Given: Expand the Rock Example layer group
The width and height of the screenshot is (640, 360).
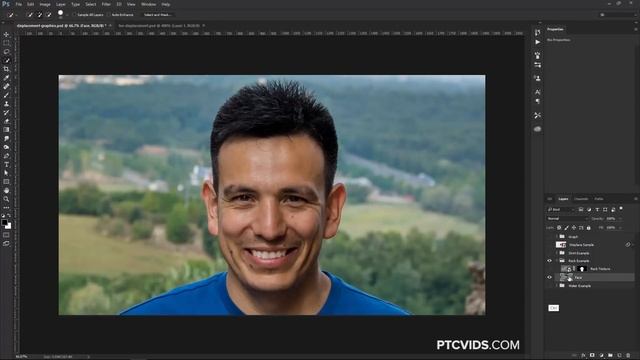Looking at the screenshot, I should [556, 261].
